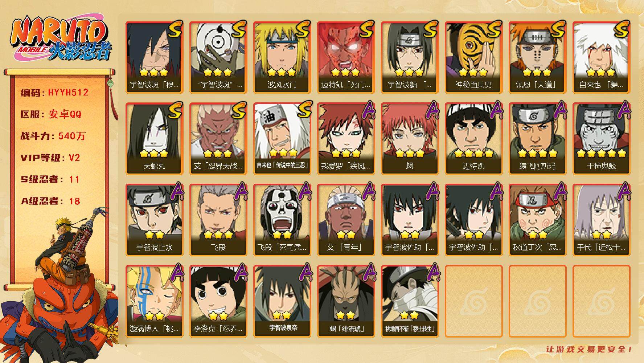This screenshot has height=363, width=644.
Task: Select the 蝎 red-haired ninja card
Action: (x=410, y=139)
